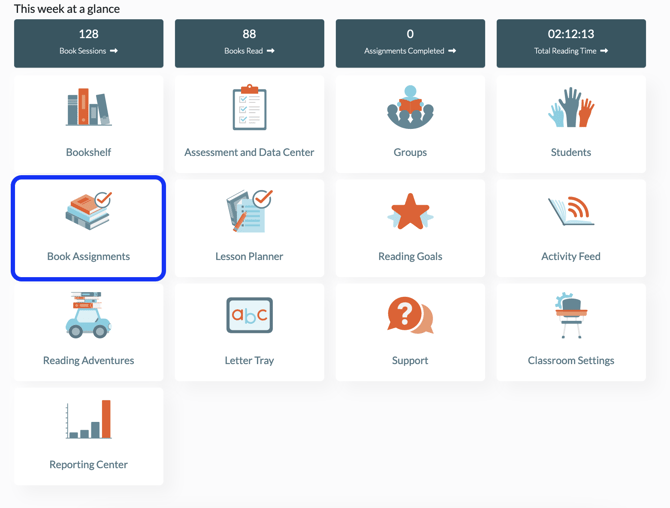Click the Letter Tray label
Screen dimensions: 670x508
250,361
